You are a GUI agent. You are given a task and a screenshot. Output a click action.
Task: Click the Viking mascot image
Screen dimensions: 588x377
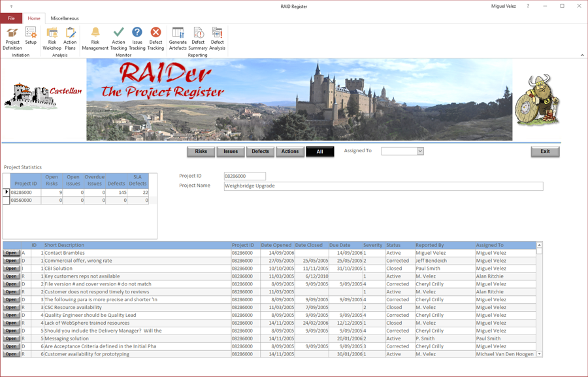[537, 100]
